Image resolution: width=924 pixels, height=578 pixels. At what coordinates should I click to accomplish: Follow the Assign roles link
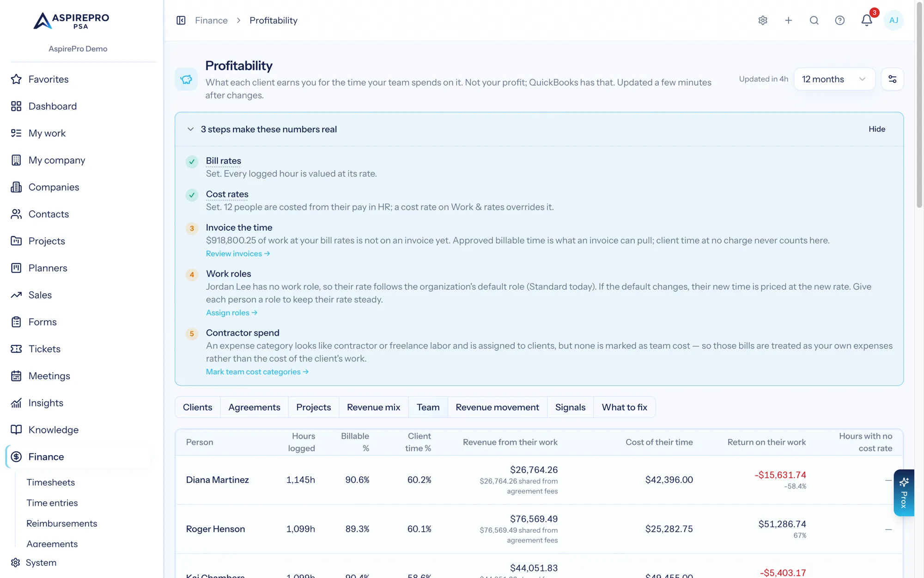pos(231,313)
